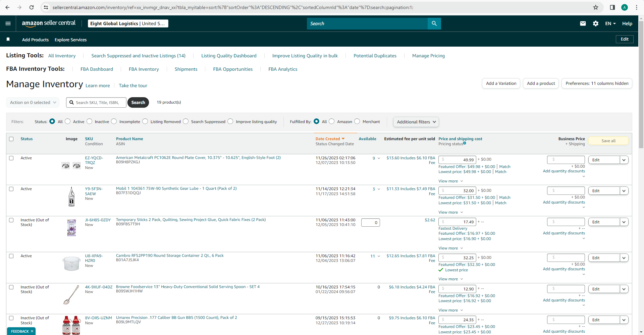Go to Shipments
This screenshot has width=644, height=335.
186,69
